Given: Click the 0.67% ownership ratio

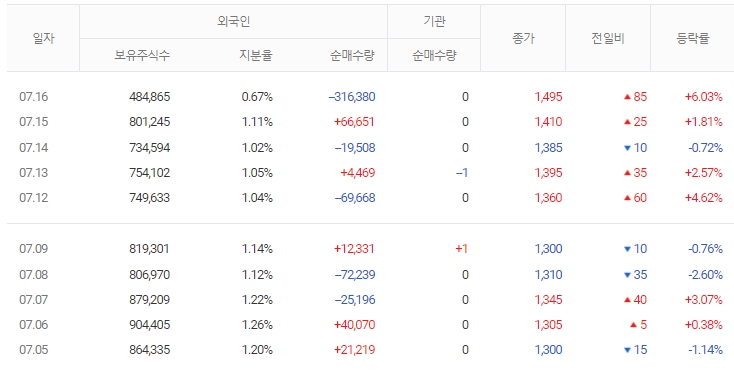Looking at the screenshot, I should click(x=257, y=97).
